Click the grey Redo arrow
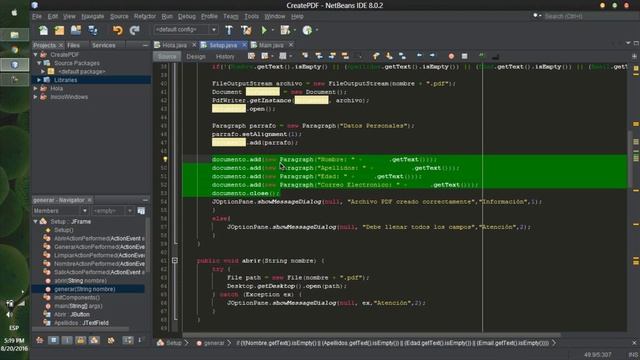Viewport: 640px width, 360px height. (134, 30)
